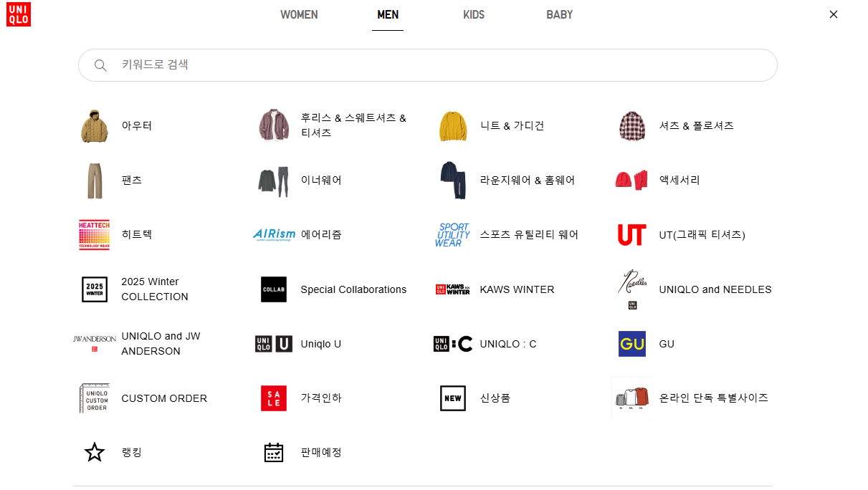
Task: Open the 셔츠 & 폴로셔츠 link
Action: tap(697, 126)
